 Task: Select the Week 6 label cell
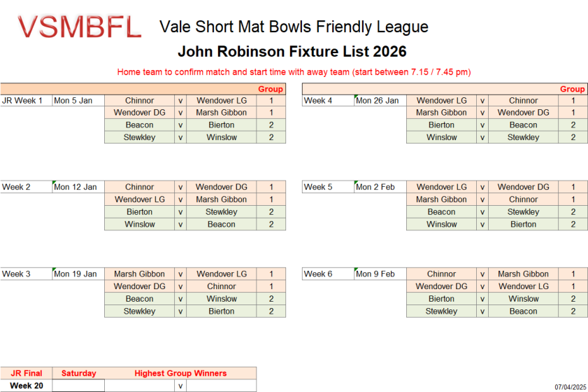point(328,274)
